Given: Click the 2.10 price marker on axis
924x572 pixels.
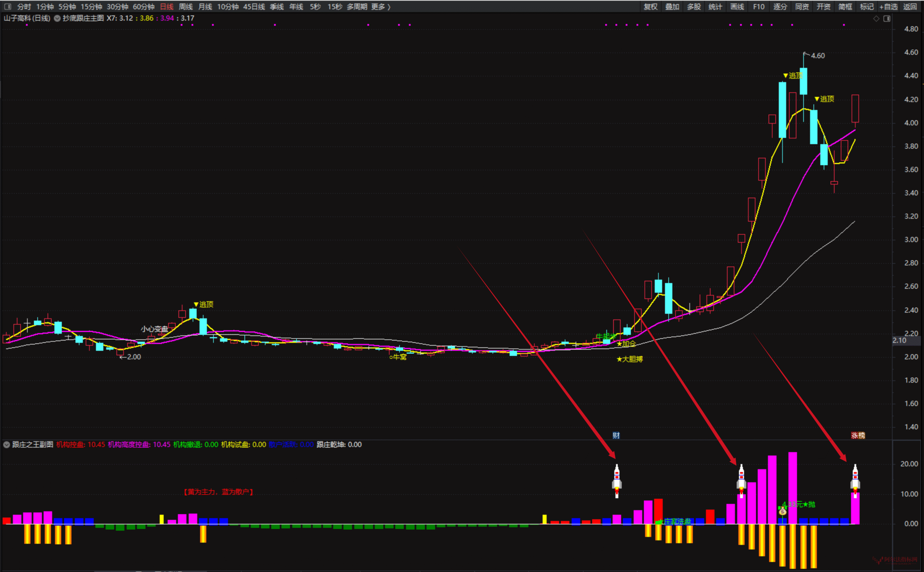Looking at the screenshot, I should pos(899,340).
